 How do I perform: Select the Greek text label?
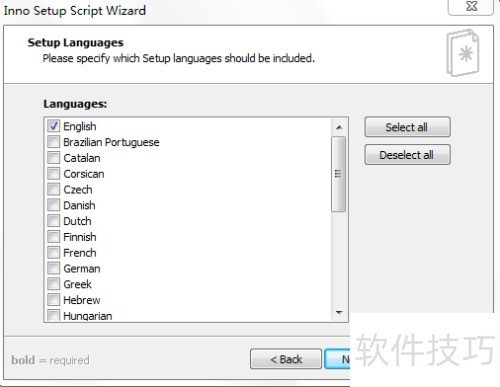click(77, 284)
